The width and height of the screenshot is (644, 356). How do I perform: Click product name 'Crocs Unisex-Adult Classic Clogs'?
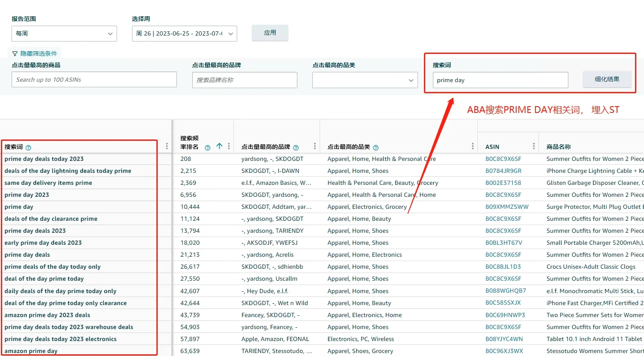[591, 267]
